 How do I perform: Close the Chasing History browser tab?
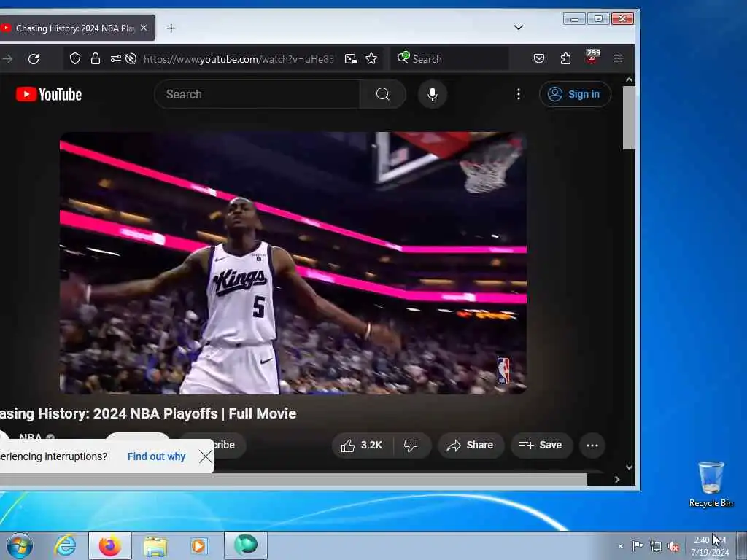coord(144,28)
